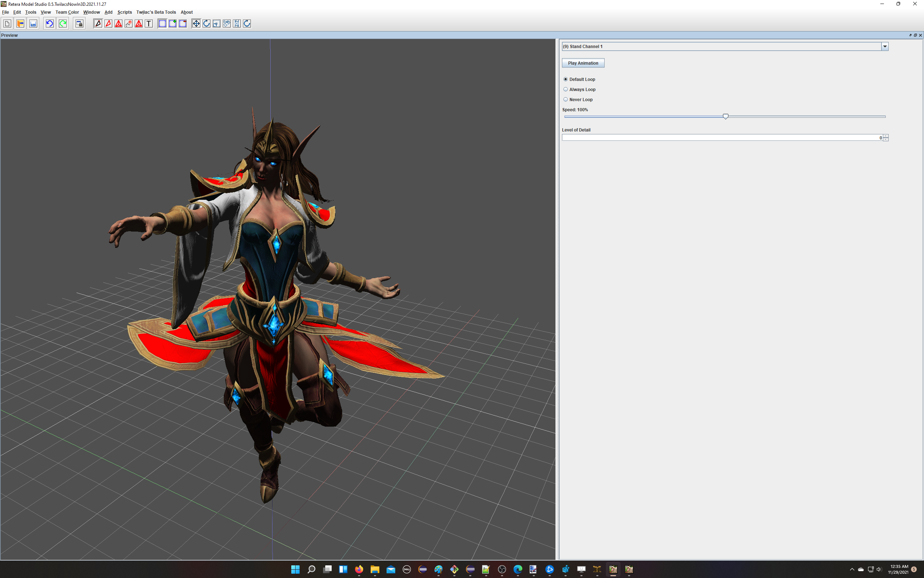Open the View menu
This screenshot has height=578, width=924.
click(46, 12)
